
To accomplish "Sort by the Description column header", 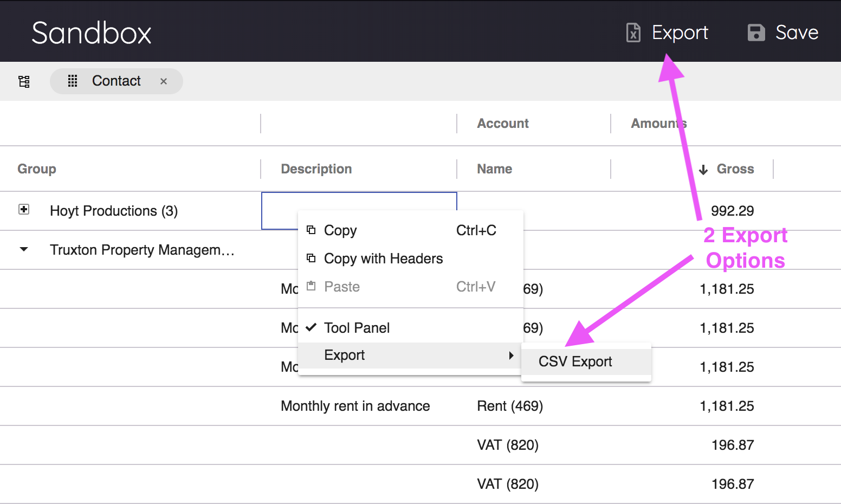I will point(316,169).
